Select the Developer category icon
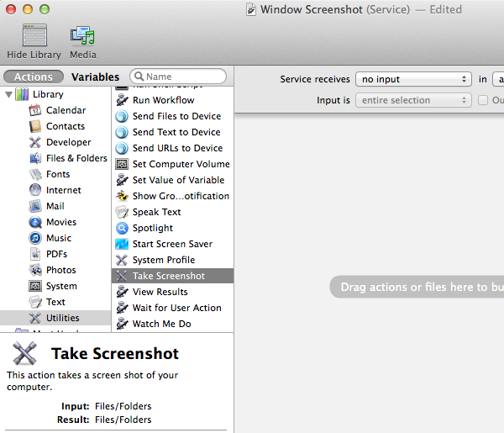The width and height of the screenshot is (504, 433). [35, 142]
